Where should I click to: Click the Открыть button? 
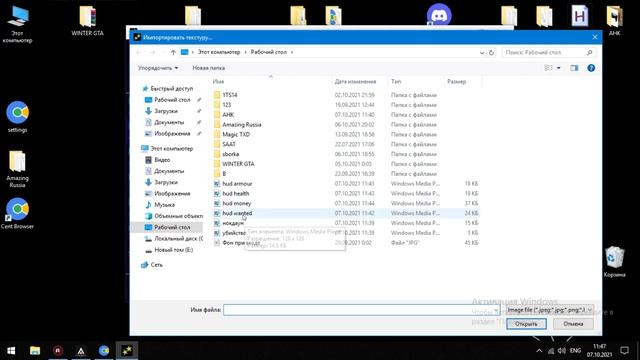pyautogui.click(x=526, y=324)
